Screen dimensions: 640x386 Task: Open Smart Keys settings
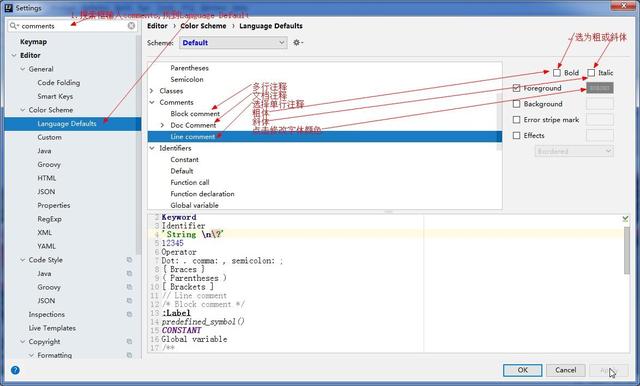click(x=55, y=96)
